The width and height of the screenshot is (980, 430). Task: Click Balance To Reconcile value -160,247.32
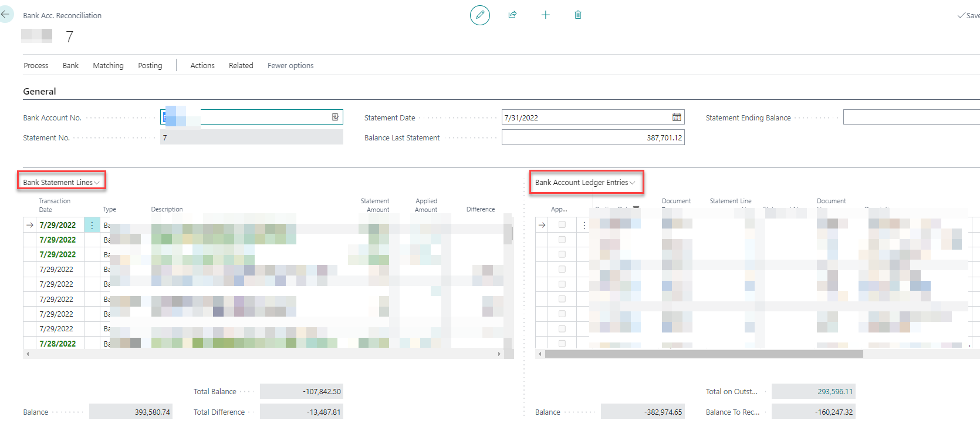813,412
